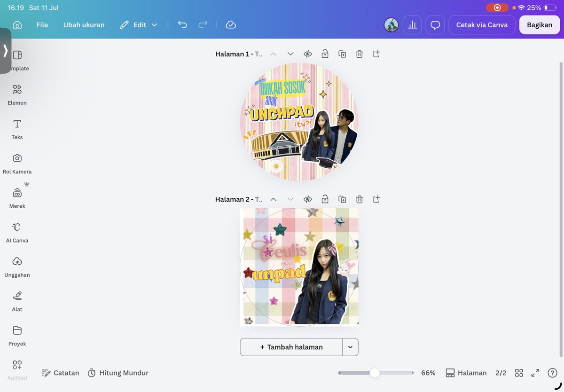Viewport: 564px width, 392px height.
Task: Expand the collapsed side panel arrow
Action: click(5, 51)
